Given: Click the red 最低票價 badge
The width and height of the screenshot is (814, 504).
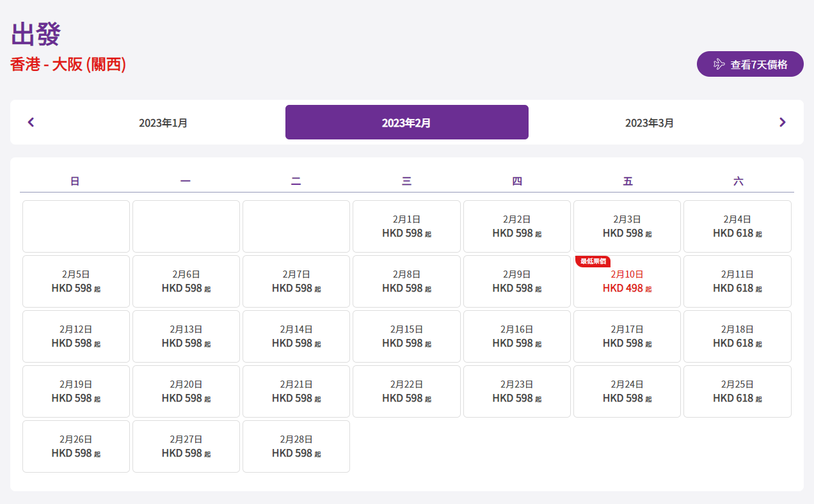Looking at the screenshot, I should pos(593,262).
